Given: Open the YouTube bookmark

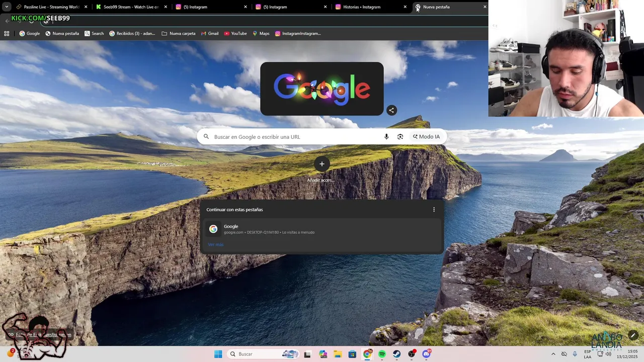Looking at the screenshot, I should pos(235,34).
